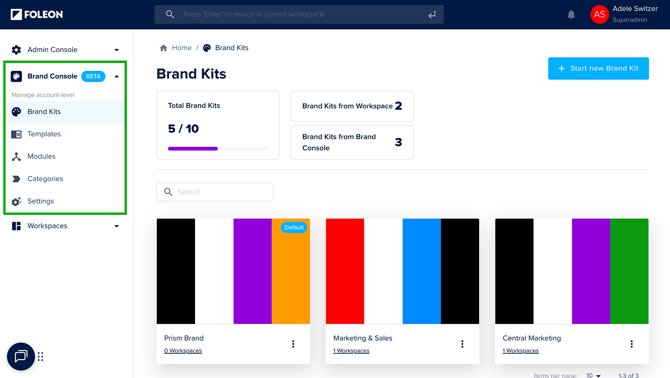Open the chat support bubble
Viewport: 670px width, 378px height.
pyautogui.click(x=21, y=356)
